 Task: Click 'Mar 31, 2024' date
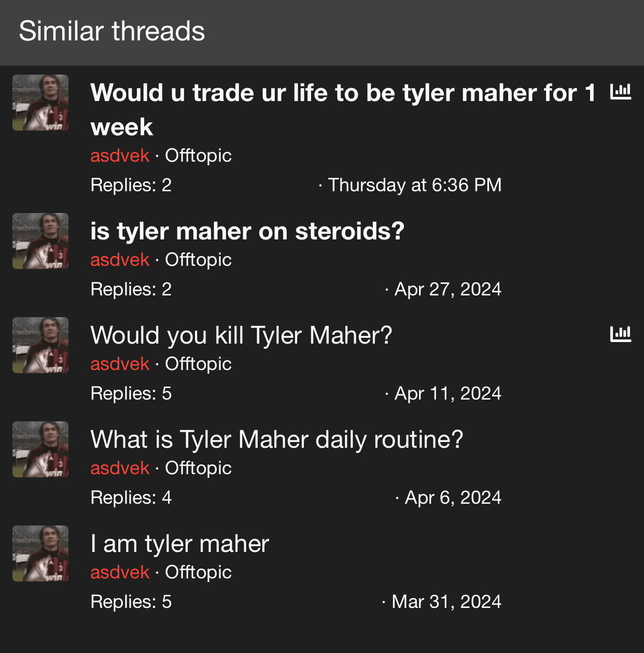coord(446,602)
